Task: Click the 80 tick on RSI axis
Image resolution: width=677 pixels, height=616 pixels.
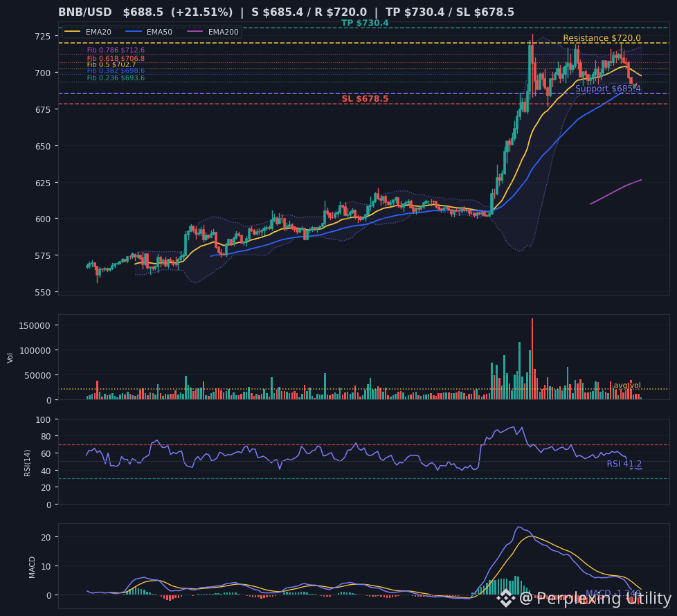Action: [x=46, y=437]
